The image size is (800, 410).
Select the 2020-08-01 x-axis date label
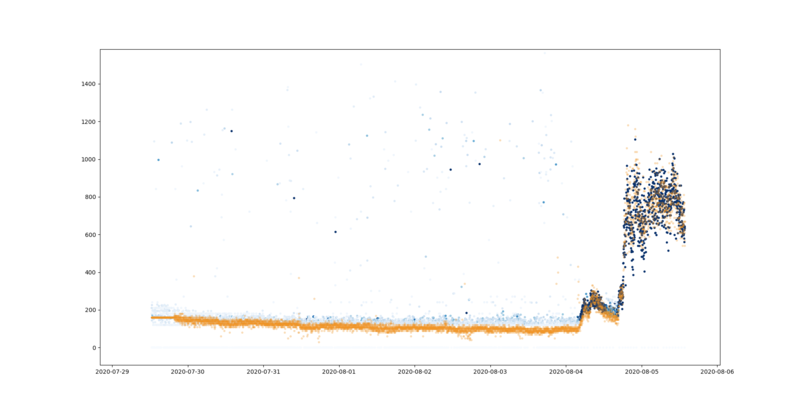339,372
